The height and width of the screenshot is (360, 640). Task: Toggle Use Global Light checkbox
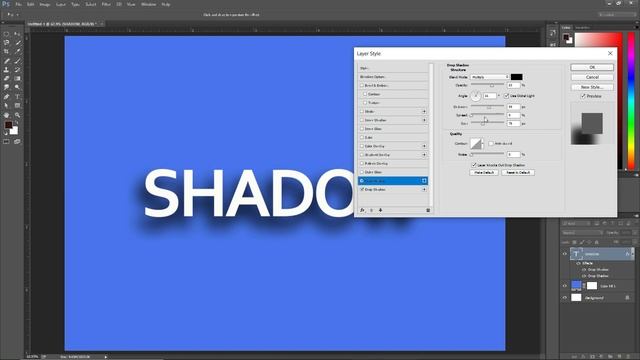pos(506,96)
